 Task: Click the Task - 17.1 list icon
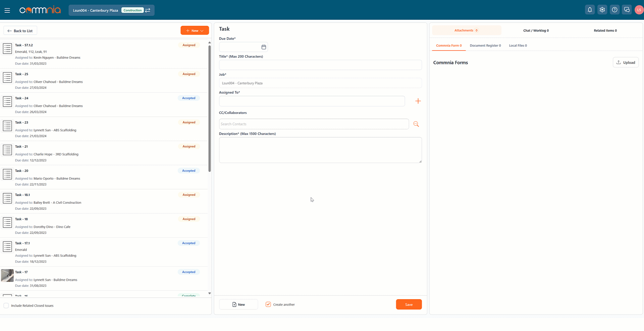tap(7, 247)
